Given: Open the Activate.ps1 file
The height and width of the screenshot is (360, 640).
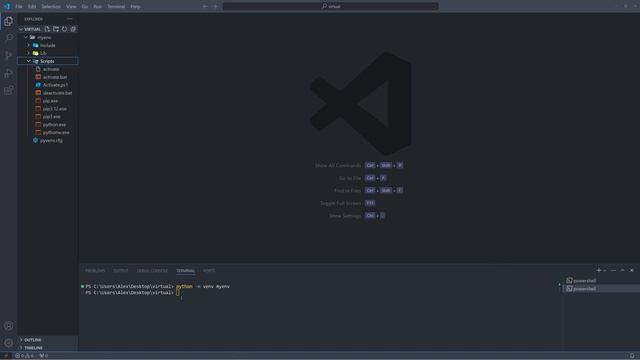Looking at the screenshot, I should tap(55, 85).
